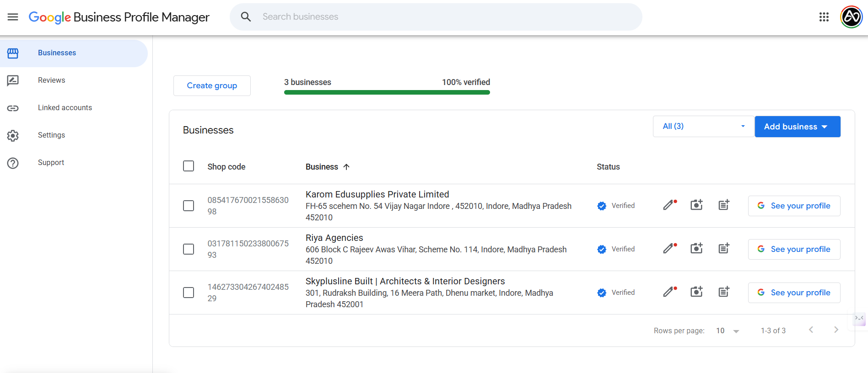This screenshot has width=868, height=373.
Task: Go to Reviews in the sidebar
Action: [74, 80]
